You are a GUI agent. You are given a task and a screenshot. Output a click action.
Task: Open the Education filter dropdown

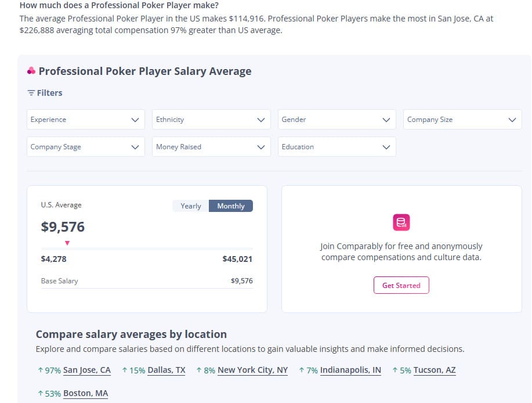336,147
